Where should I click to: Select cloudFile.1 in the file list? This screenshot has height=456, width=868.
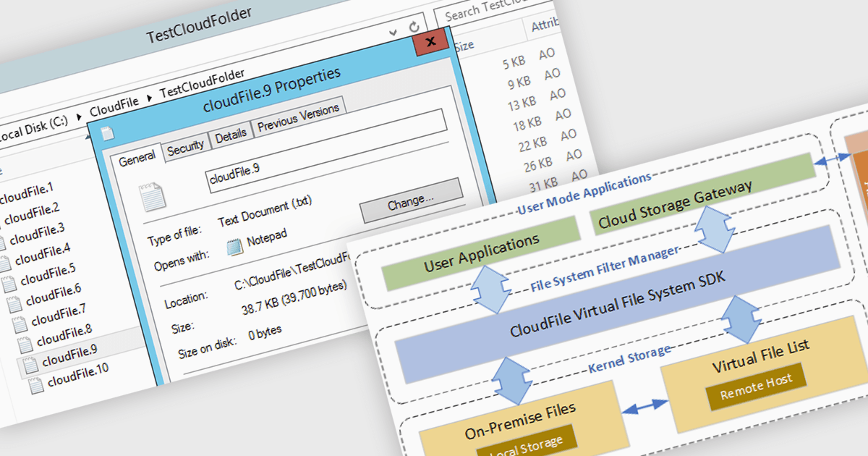coord(28,192)
